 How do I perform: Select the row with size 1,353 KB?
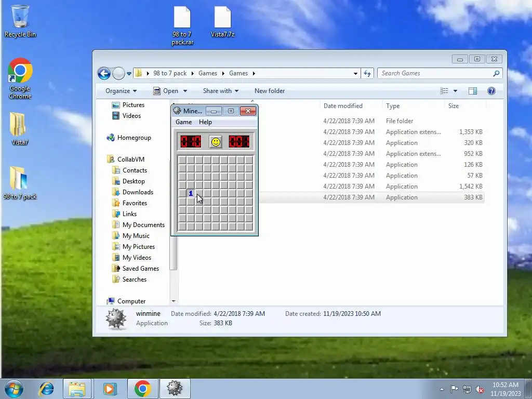pyautogui.click(x=331, y=131)
